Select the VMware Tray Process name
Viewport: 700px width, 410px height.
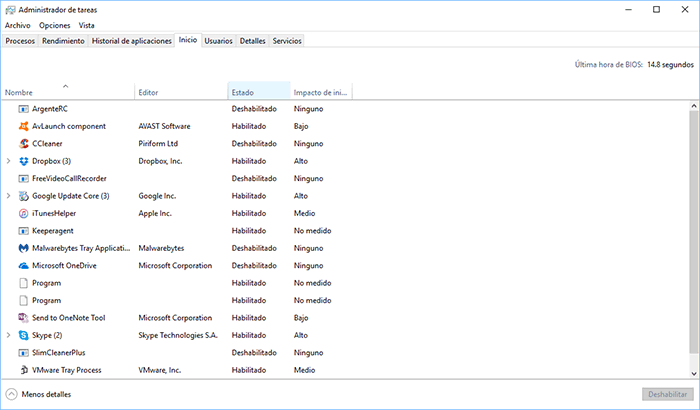(67, 370)
